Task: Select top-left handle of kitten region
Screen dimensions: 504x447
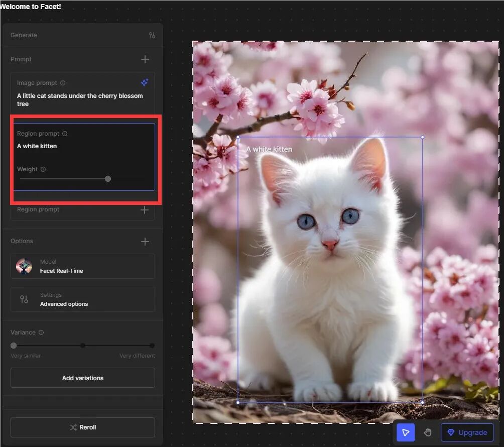Action: tap(238, 137)
